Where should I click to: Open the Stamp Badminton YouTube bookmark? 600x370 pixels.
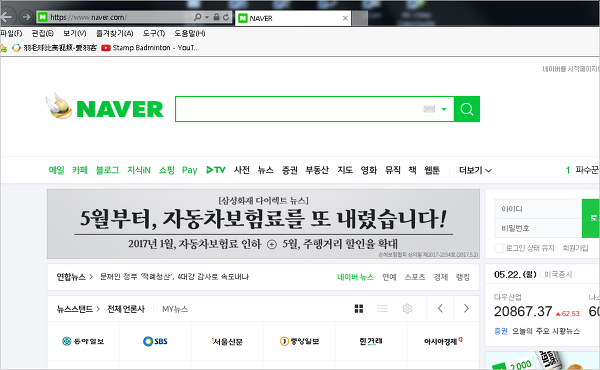pyautogui.click(x=150, y=48)
